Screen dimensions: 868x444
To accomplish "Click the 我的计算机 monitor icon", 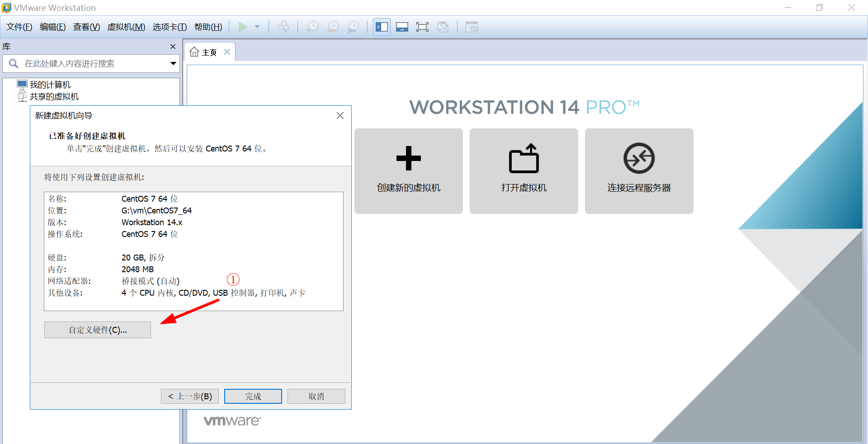I will (22, 84).
